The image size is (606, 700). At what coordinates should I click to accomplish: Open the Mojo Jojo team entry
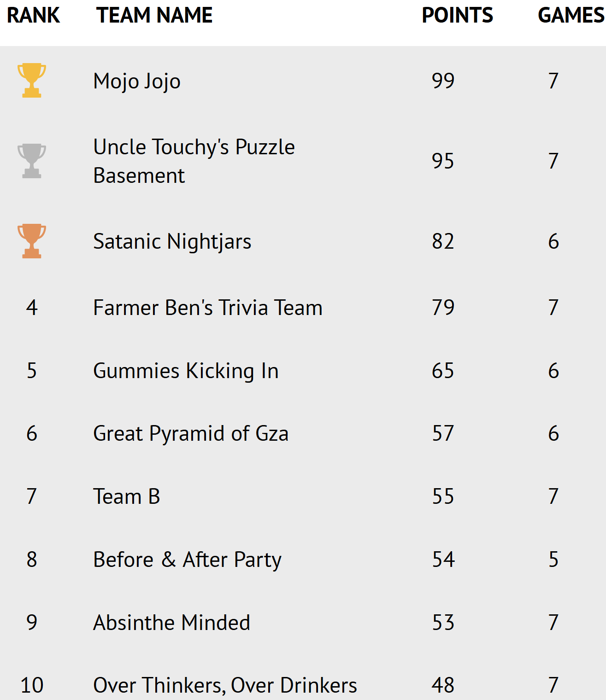(x=137, y=81)
